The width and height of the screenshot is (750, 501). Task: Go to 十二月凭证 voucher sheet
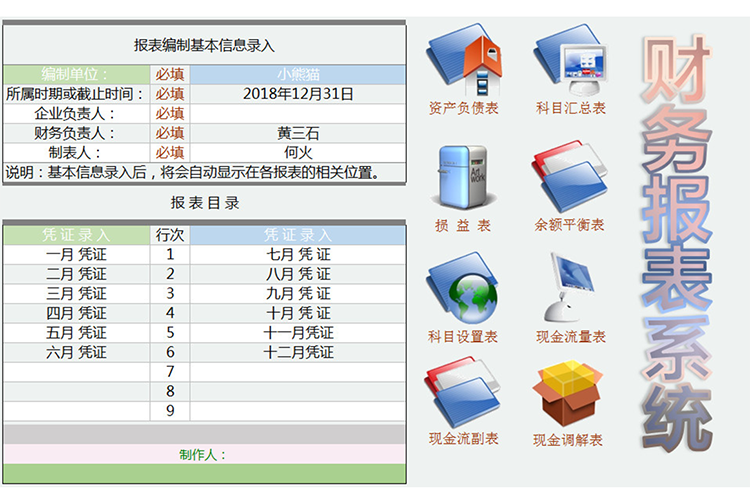click(x=298, y=352)
